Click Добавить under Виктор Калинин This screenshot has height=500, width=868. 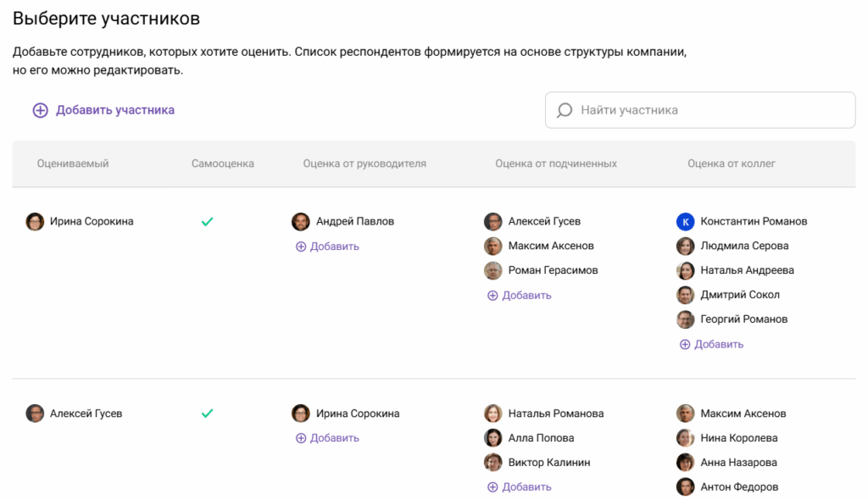coord(520,486)
